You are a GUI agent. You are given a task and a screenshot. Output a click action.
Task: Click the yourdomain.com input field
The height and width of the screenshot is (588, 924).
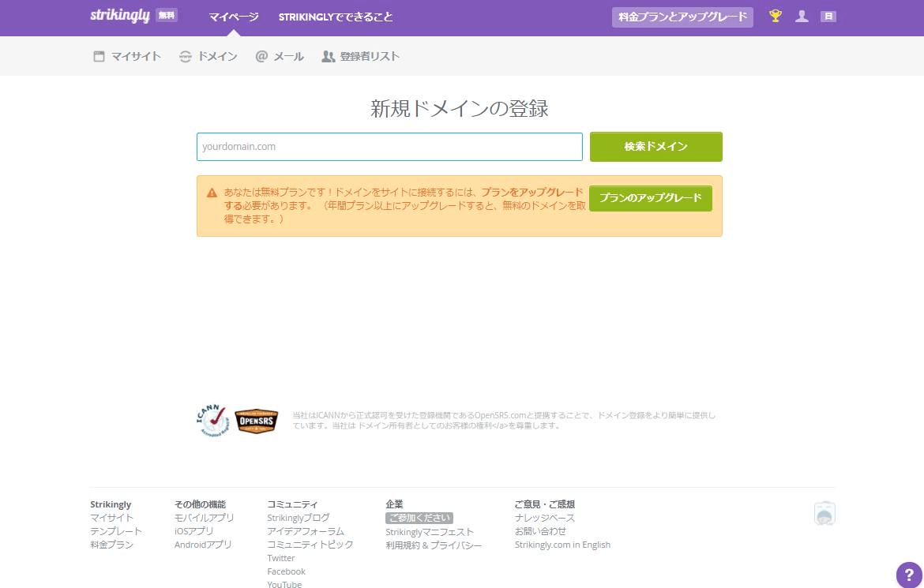389,147
